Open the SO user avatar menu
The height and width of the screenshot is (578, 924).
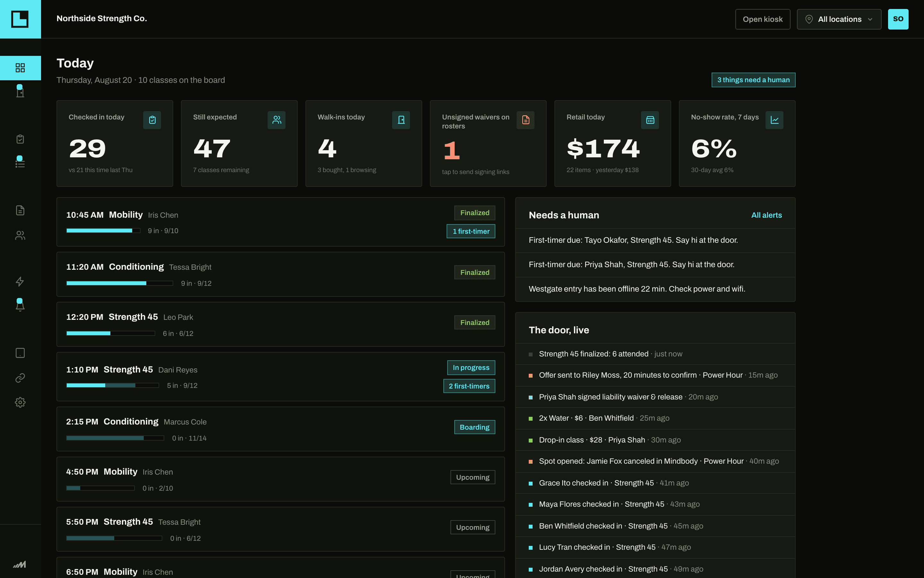[898, 19]
